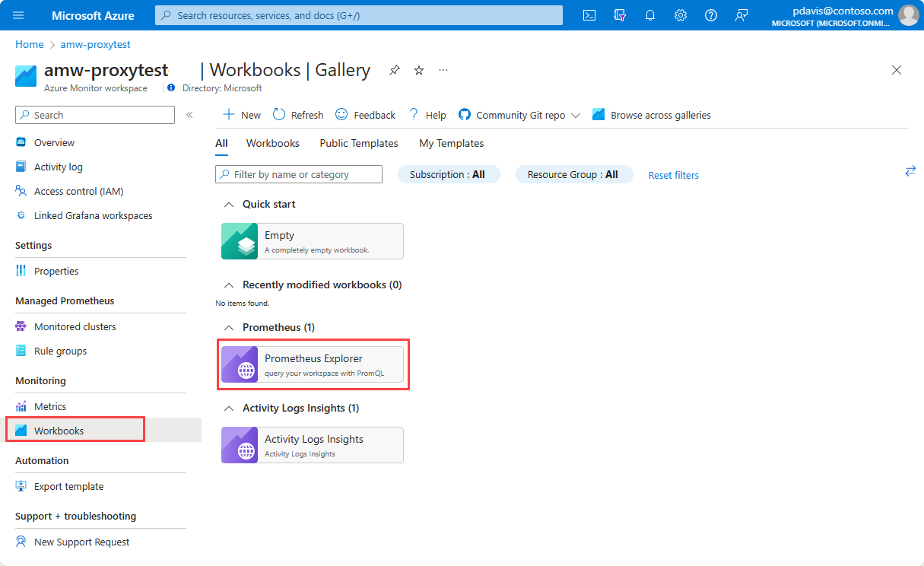The image size is (924, 566).
Task: Open the Subscription filter pill
Action: [x=449, y=174]
